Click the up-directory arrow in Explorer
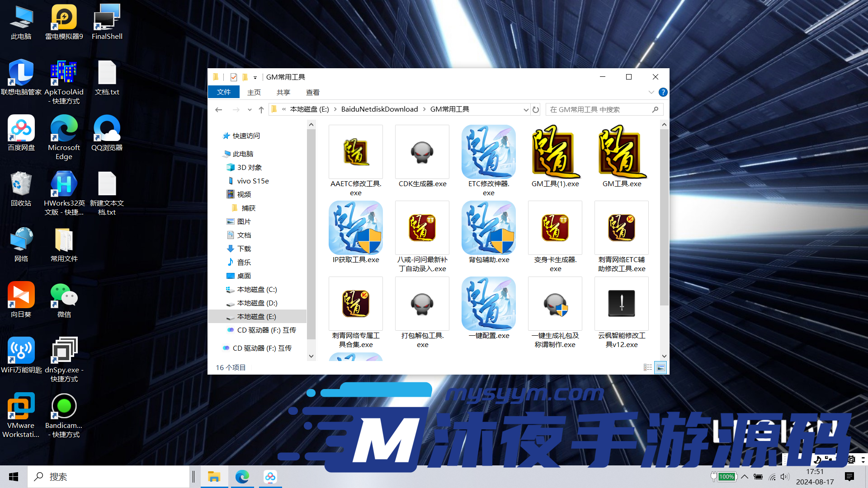 [261, 110]
